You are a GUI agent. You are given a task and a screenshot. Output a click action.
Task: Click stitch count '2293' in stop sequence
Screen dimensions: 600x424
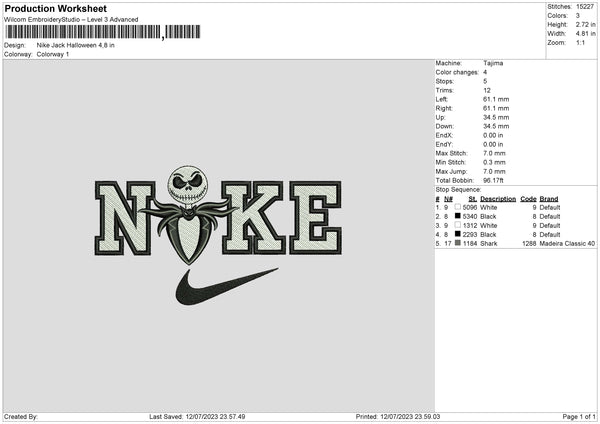tap(470, 234)
